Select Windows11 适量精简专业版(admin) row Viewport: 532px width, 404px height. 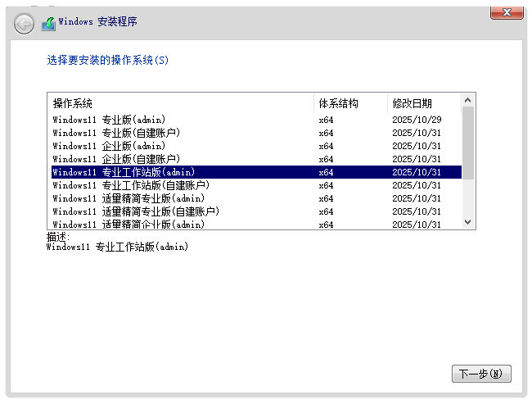pos(128,198)
